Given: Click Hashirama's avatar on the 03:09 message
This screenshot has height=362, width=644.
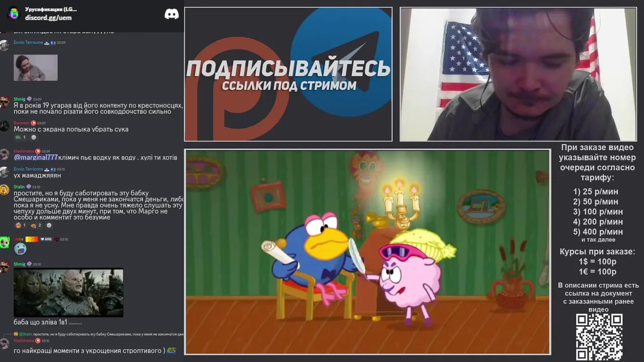Looking at the screenshot, I should [x=5, y=154].
